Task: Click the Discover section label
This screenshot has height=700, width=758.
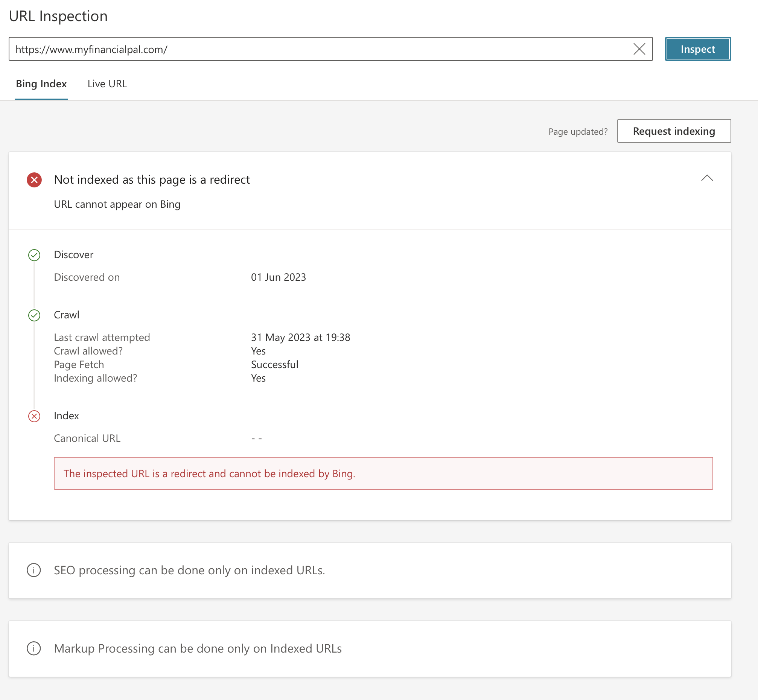Action: tap(73, 254)
